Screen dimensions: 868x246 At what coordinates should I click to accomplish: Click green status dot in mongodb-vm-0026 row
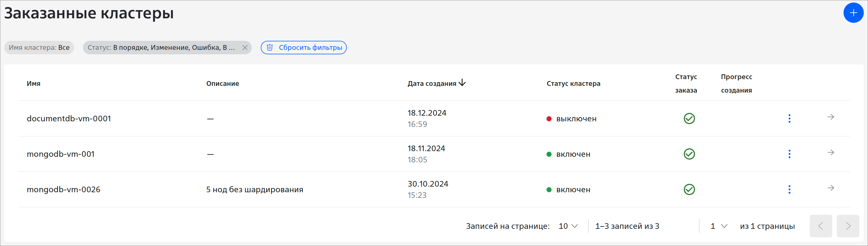click(549, 190)
